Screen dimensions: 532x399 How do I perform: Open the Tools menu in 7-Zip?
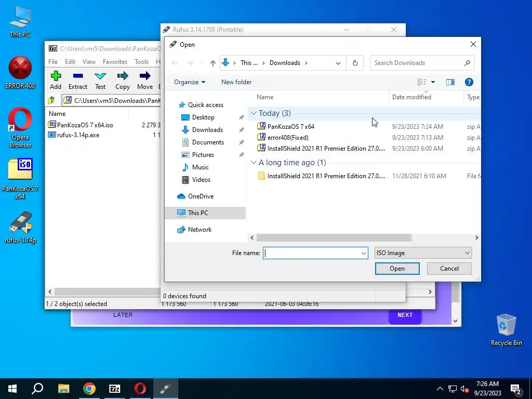[x=141, y=62]
